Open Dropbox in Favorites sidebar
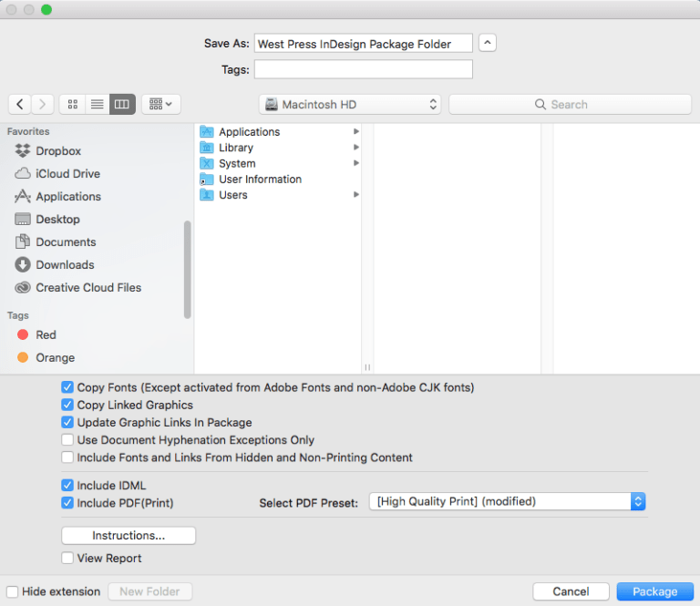 pos(58,151)
